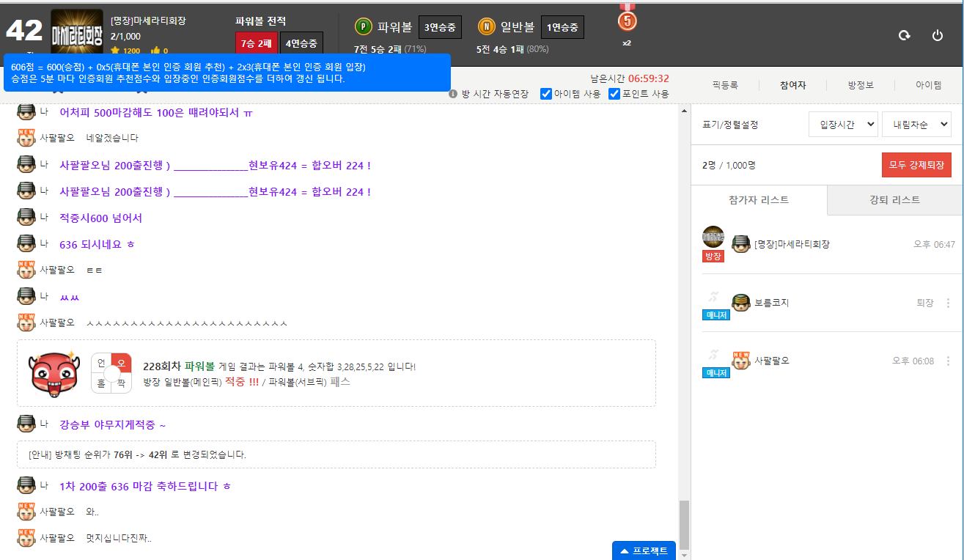Image resolution: width=964 pixels, height=560 pixels.
Task: Open the options menu beside 보름코지
Action: pyautogui.click(x=948, y=303)
